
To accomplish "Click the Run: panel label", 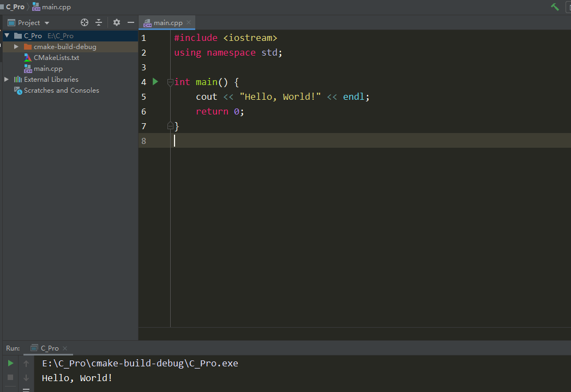I will [13, 348].
